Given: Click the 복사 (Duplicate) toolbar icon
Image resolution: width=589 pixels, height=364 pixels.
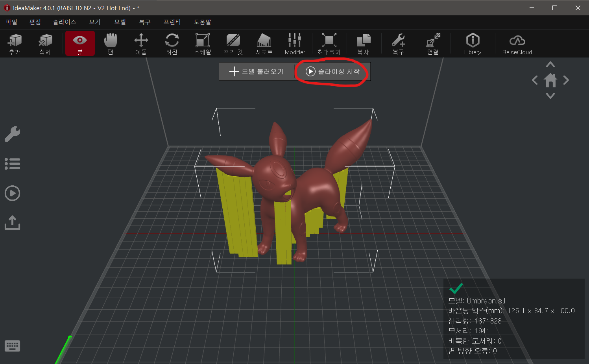Looking at the screenshot, I should tap(363, 44).
